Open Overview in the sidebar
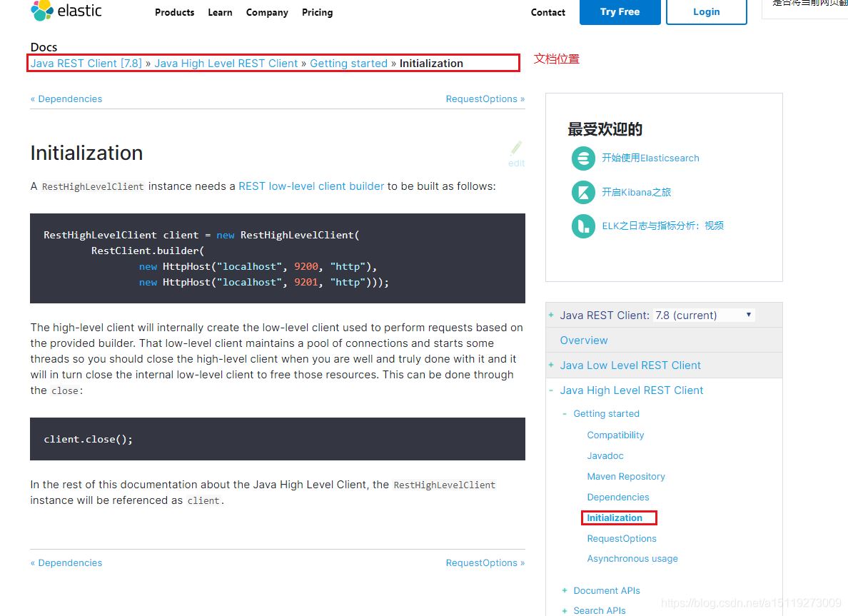 584,340
